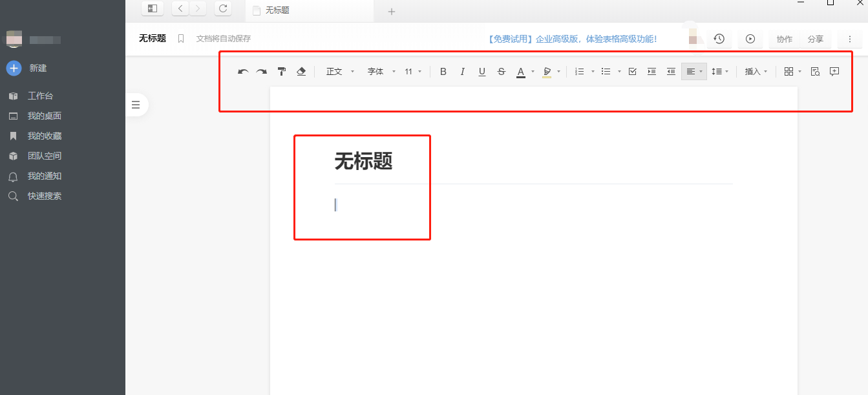Pick a font color from the A swatch
The image size is (868, 395).
point(521,71)
